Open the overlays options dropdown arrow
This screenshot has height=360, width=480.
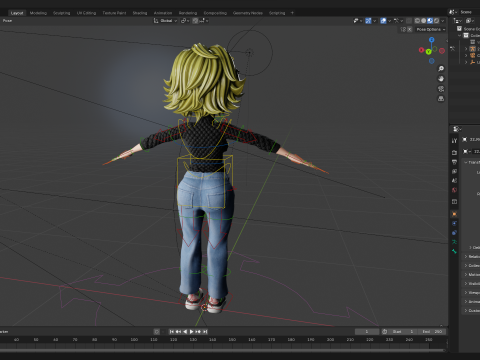coord(389,21)
